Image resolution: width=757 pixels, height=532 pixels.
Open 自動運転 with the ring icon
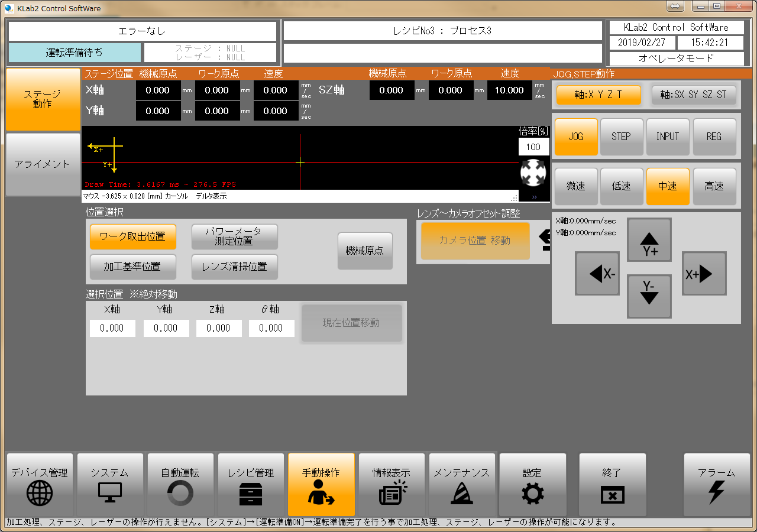pos(180,484)
